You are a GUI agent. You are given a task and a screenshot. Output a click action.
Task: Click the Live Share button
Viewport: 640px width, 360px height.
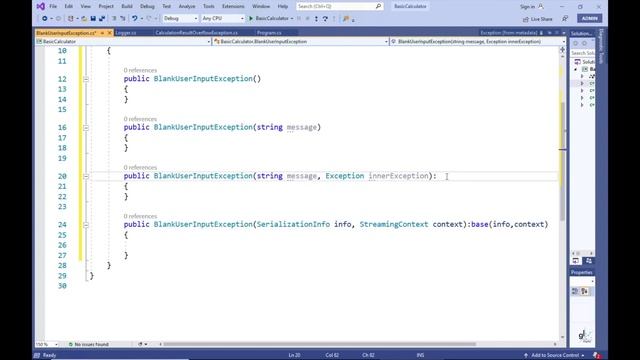click(x=538, y=19)
